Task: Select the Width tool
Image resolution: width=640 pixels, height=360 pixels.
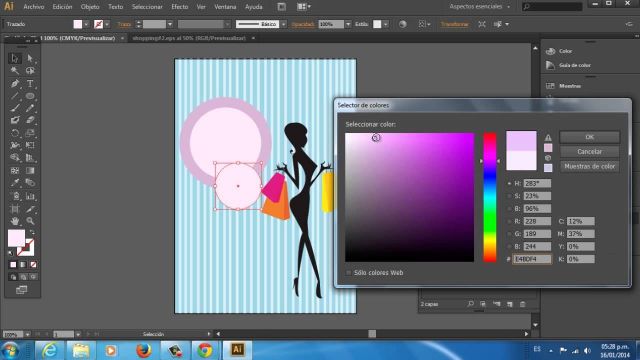Action: click(x=15, y=145)
